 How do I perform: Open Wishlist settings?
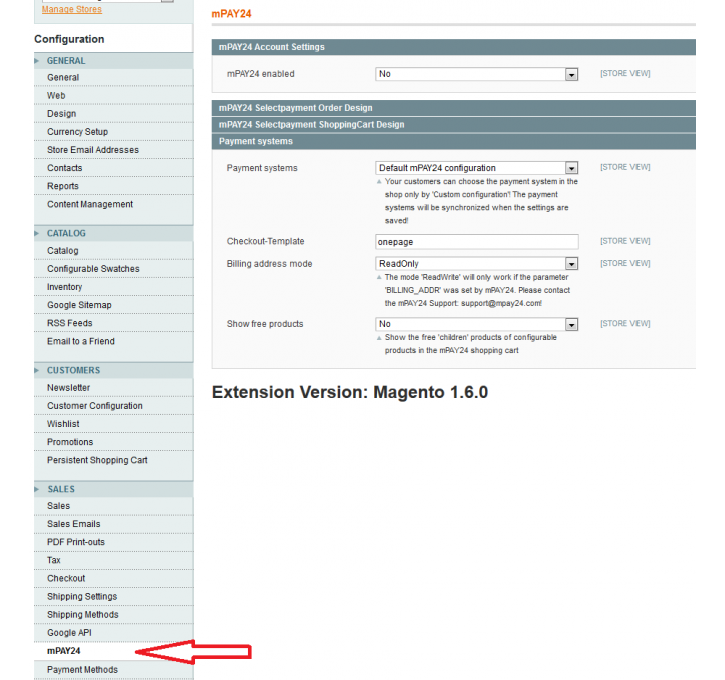(113, 424)
